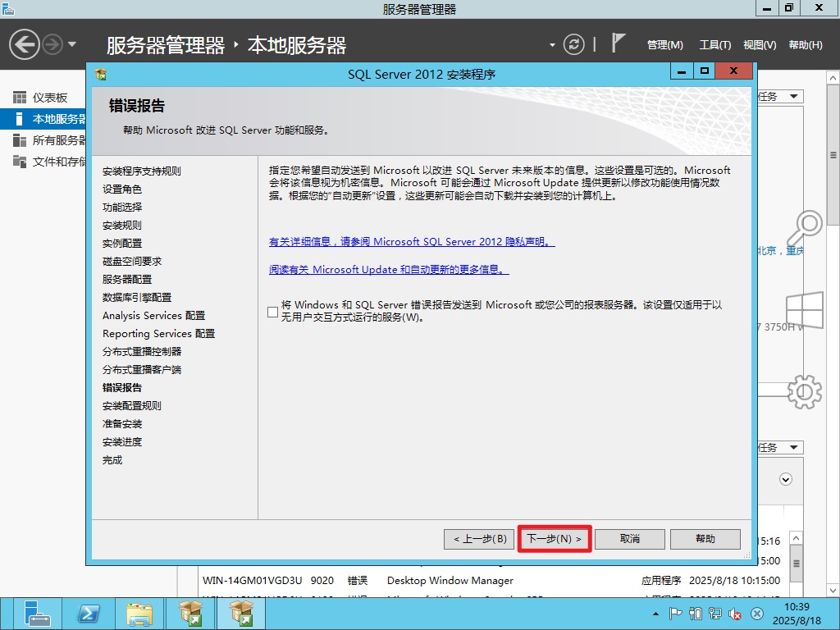Switch to the active SQL setup taskbar icon
Screen dimensions: 840x630
point(242,614)
